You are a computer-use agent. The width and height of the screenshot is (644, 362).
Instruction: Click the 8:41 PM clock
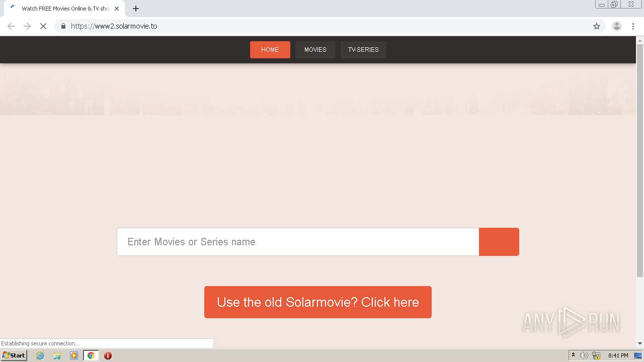coord(618,355)
